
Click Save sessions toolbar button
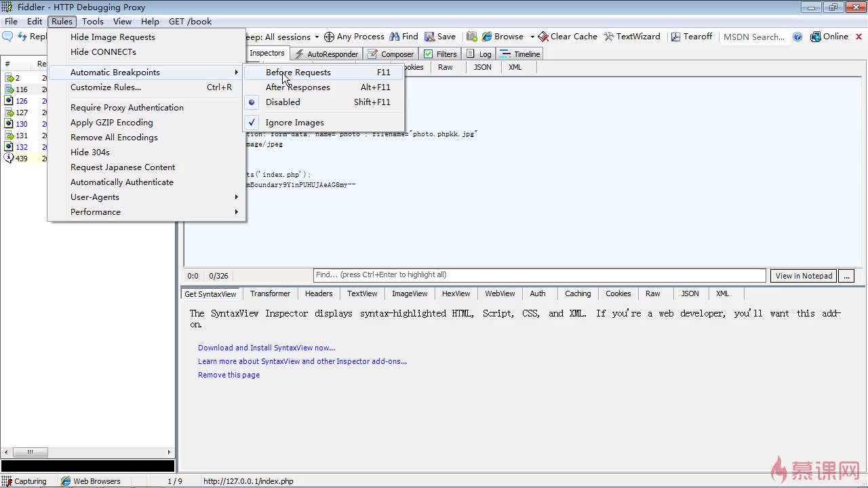tap(440, 37)
